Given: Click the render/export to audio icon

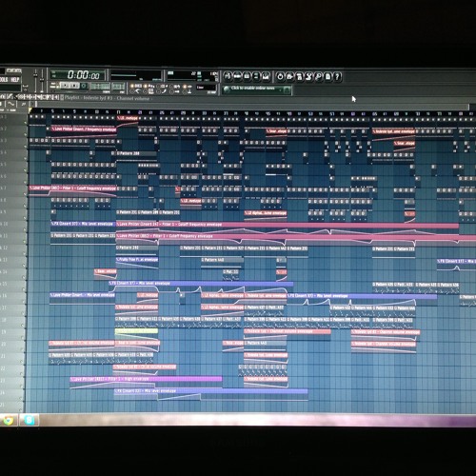Looking at the screenshot, I should tap(299, 76).
